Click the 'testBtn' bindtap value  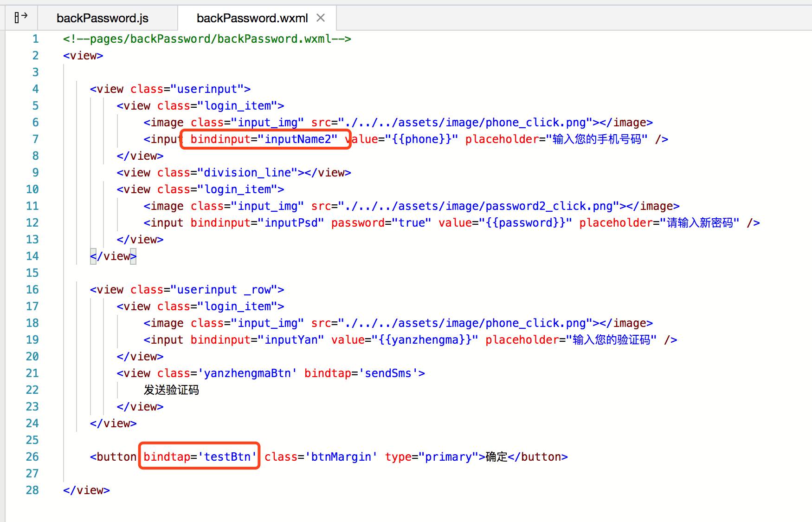point(227,457)
